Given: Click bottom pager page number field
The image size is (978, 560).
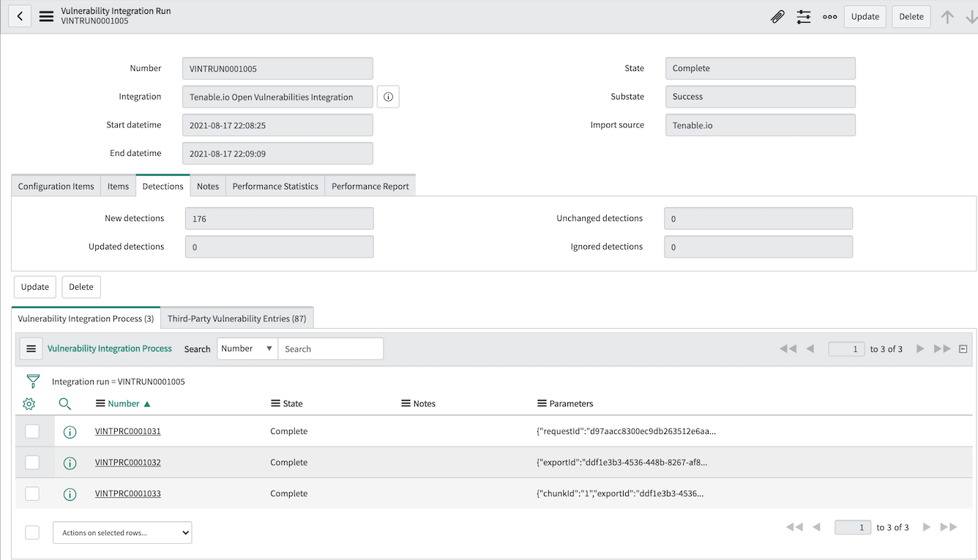Looking at the screenshot, I should coord(853,527).
